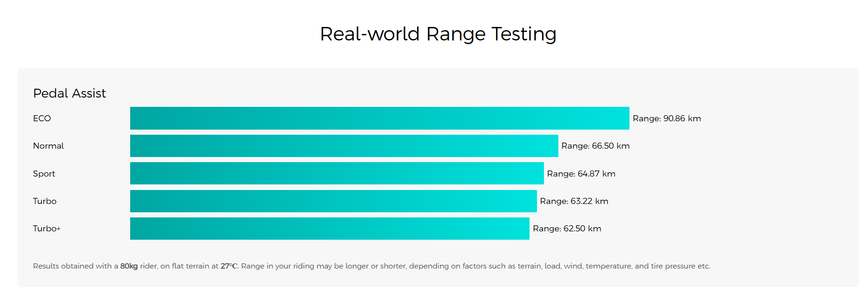
Task: Click the Turbo mode label
Action: [x=45, y=201]
